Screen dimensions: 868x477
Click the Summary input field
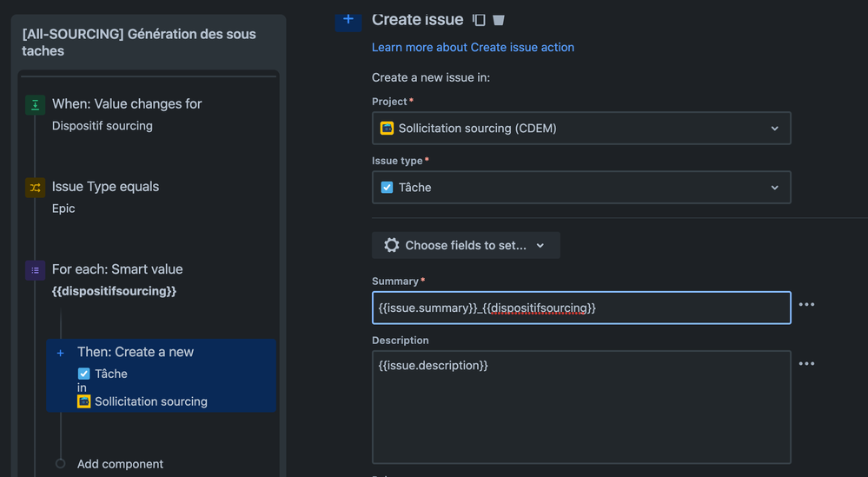point(581,308)
